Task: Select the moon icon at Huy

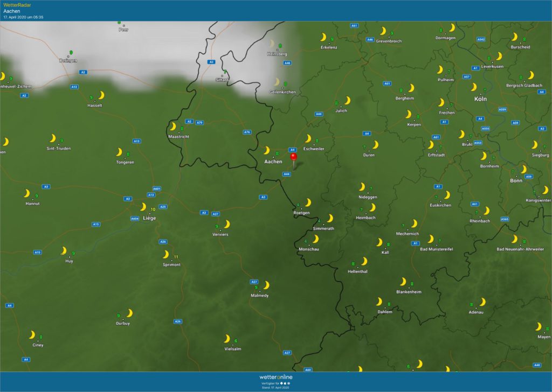Action: (x=64, y=251)
